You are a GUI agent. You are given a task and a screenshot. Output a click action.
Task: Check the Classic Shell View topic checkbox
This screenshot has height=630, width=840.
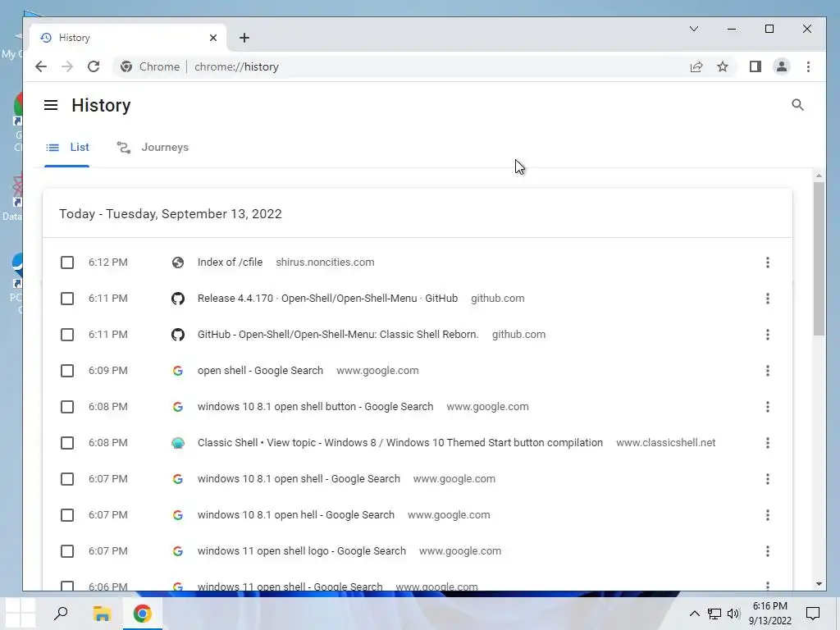click(67, 443)
